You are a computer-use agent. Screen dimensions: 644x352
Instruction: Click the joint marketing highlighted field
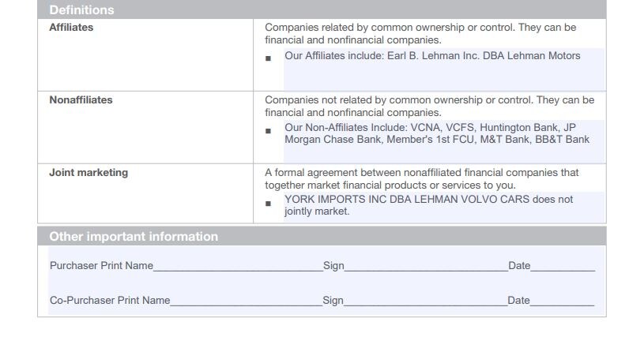444,208
